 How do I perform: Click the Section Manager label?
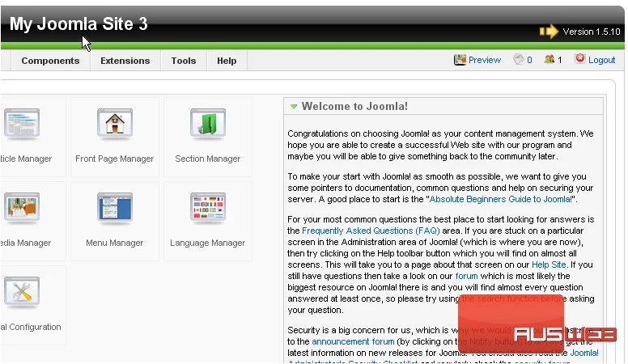coord(207,159)
